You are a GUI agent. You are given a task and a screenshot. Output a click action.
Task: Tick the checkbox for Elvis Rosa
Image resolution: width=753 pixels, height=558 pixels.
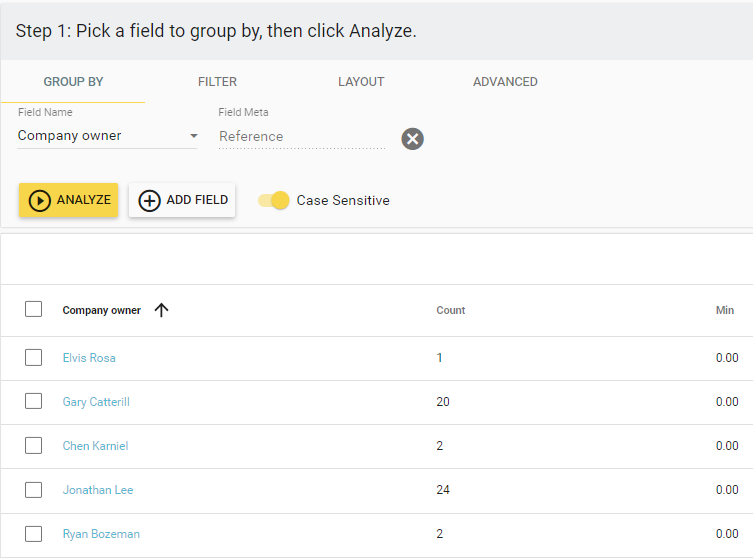point(34,357)
